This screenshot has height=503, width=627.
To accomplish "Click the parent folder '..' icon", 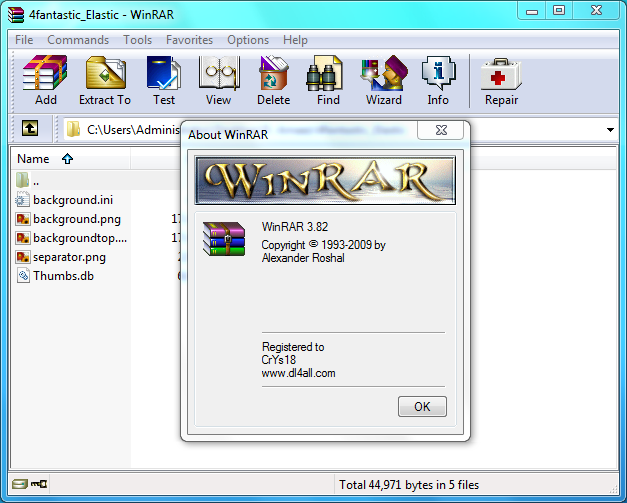I will 22,180.
